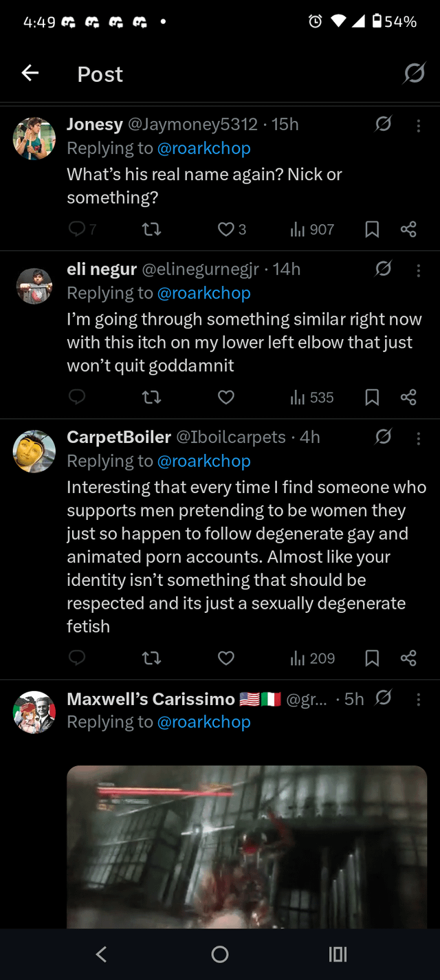Open recent apps from navigation bar
The width and height of the screenshot is (440, 980).
(x=338, y=954)
